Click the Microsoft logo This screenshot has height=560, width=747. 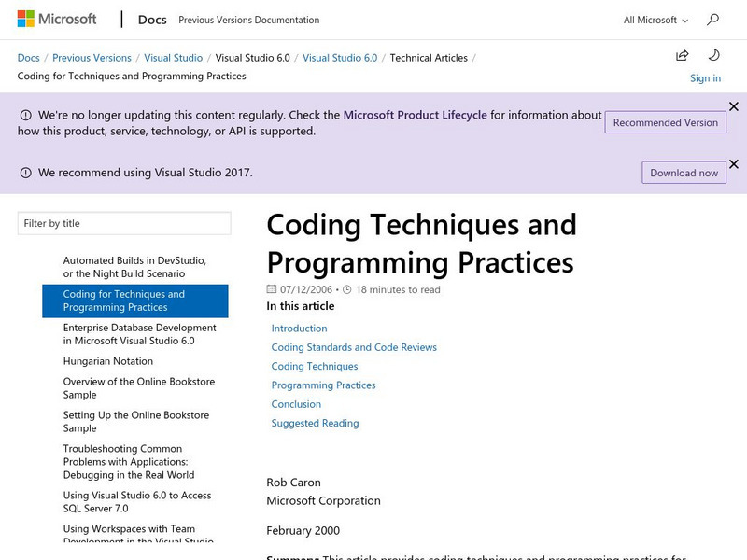pyautogui.click(x=57, y=19)
